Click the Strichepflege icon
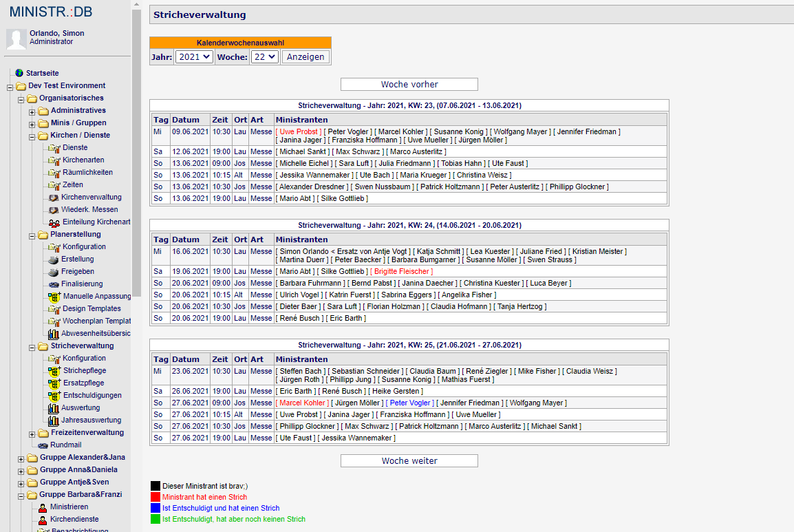Image resolution: width=794 pixels, height=532 pixels. (x=54, y=371)
